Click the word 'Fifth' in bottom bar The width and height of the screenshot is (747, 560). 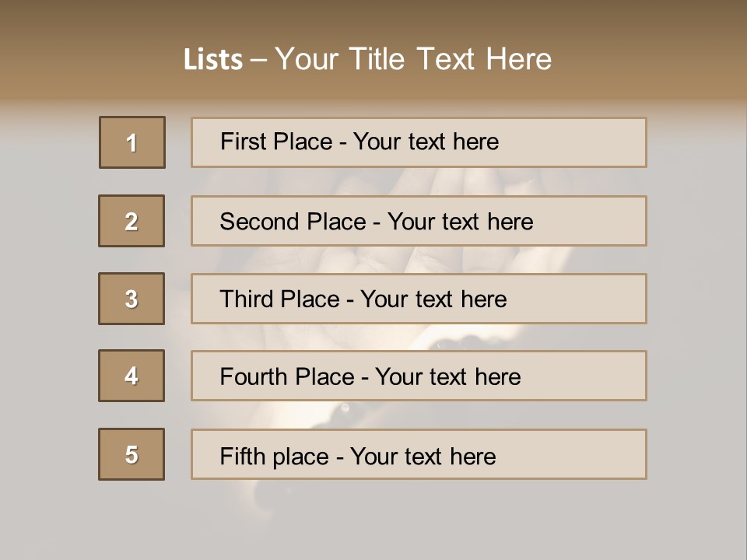coord(242,456)
